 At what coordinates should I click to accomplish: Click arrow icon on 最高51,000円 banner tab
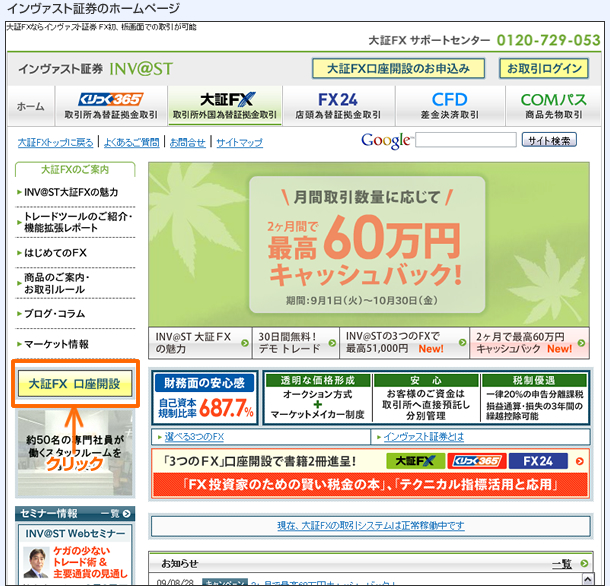click(x=462, y=342)
